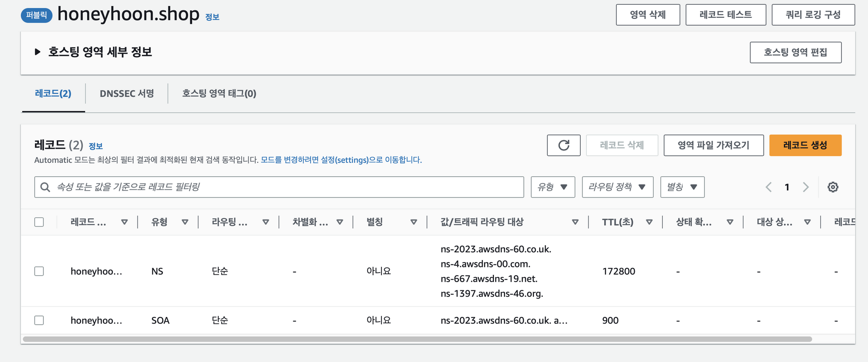Click ns-667.awsdns-19.net. value

tap(489, 279)
